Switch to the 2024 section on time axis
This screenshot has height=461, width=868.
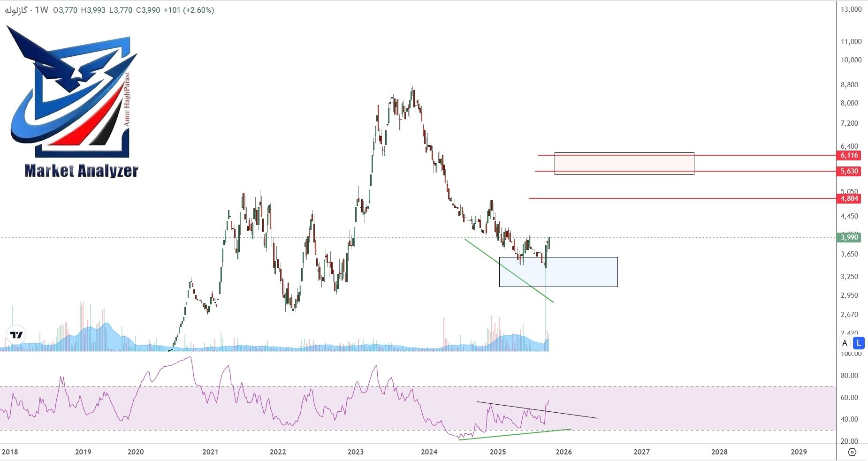click(x=428, y=452)
